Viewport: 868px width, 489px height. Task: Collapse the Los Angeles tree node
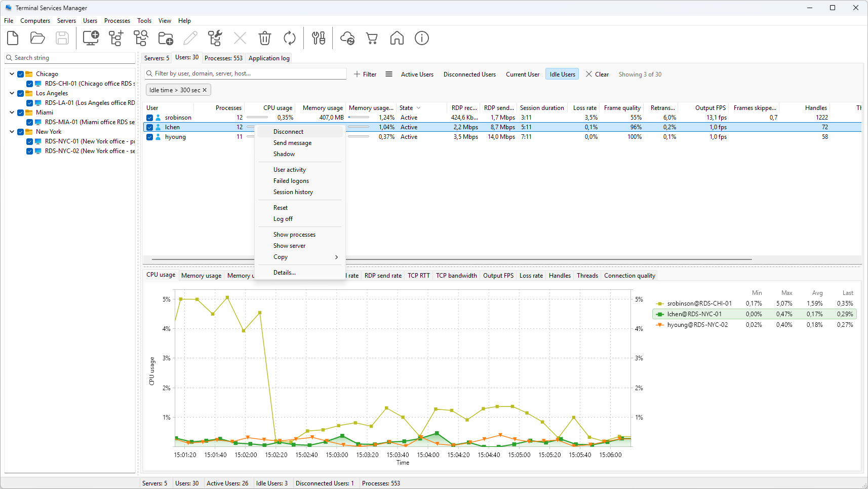[12, 93]
